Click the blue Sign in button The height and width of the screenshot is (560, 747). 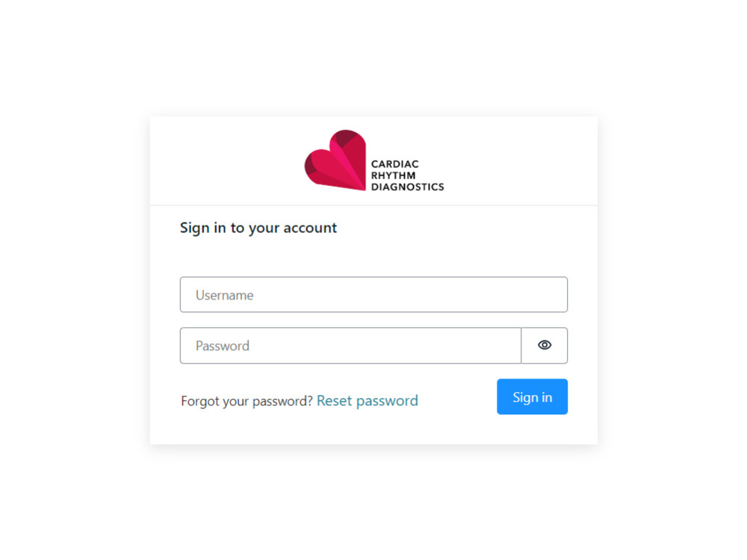532,396
